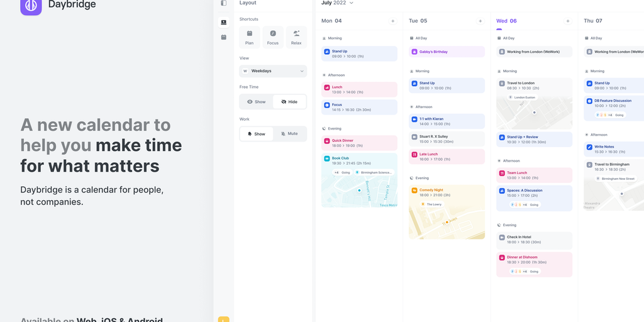Click Wednesday's Working from London event icon
The image size is (644, 322).
tap(502, 52)
